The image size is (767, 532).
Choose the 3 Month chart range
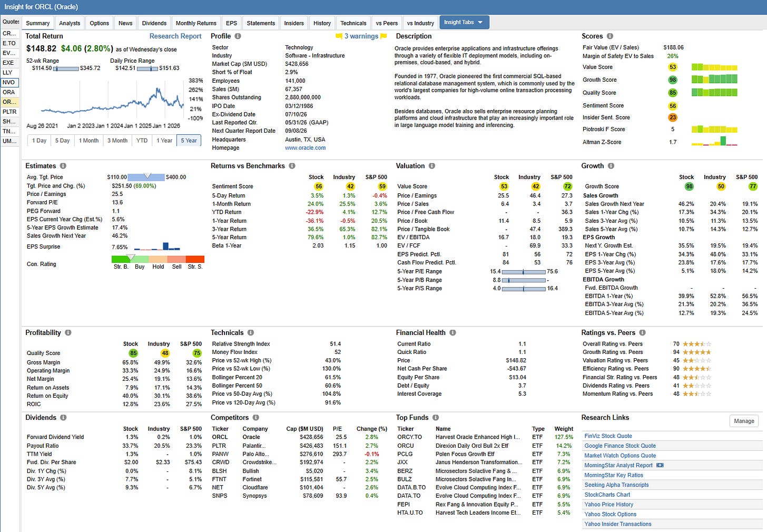point(117,141)
